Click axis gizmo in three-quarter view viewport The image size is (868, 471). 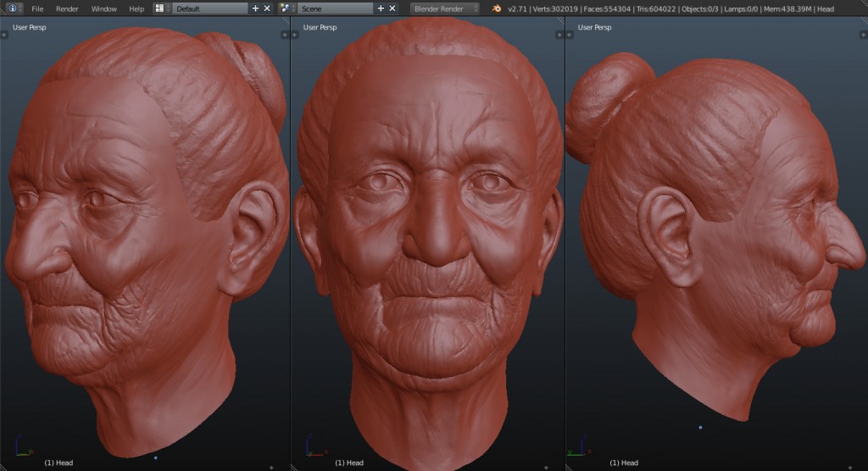point(24,446)
